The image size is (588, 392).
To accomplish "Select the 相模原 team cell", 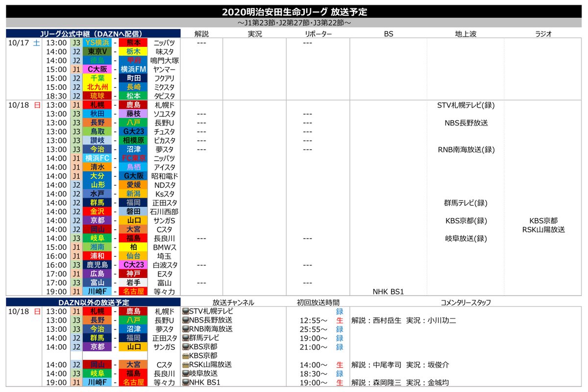I will pyautogui.click(x=133, y=140).
